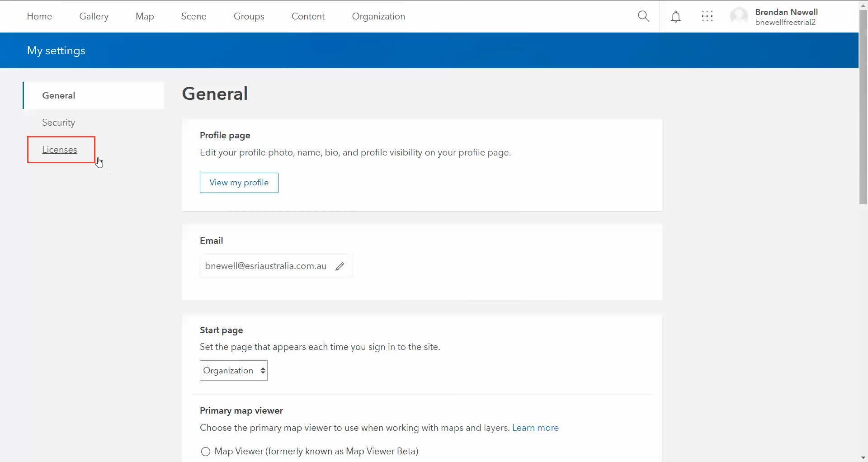This screenshot has width=868, height=462.
Task: Go to the Organization page
Action: click(x=378, y=16)
